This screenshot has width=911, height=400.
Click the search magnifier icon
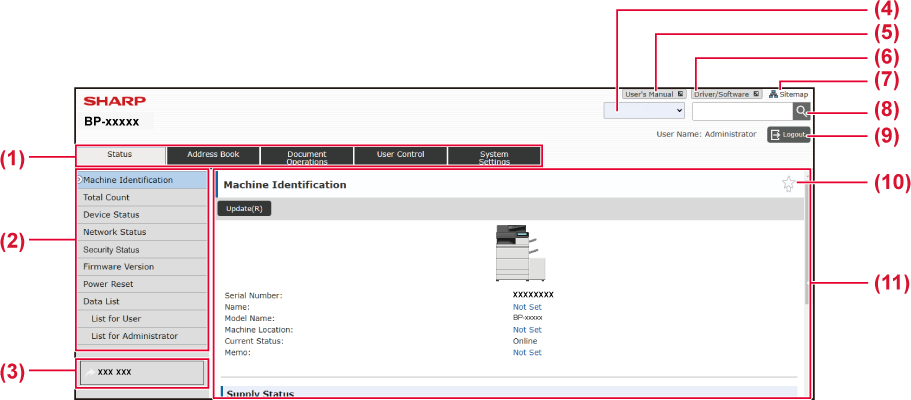tap(801, 111)
